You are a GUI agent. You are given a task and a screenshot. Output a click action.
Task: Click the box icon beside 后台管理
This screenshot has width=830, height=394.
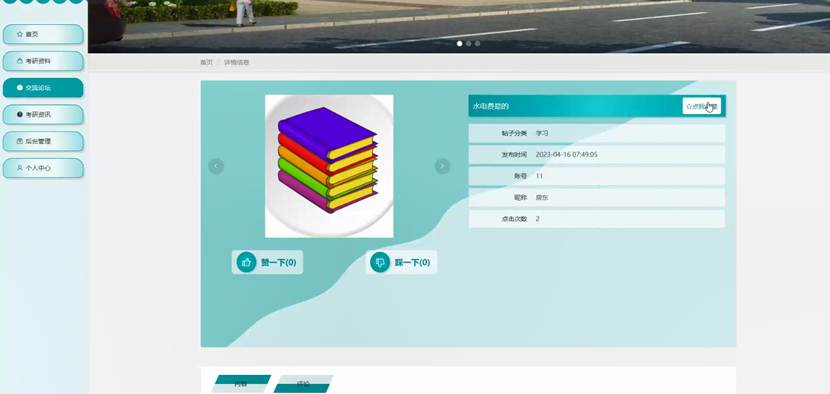point(20,141)
